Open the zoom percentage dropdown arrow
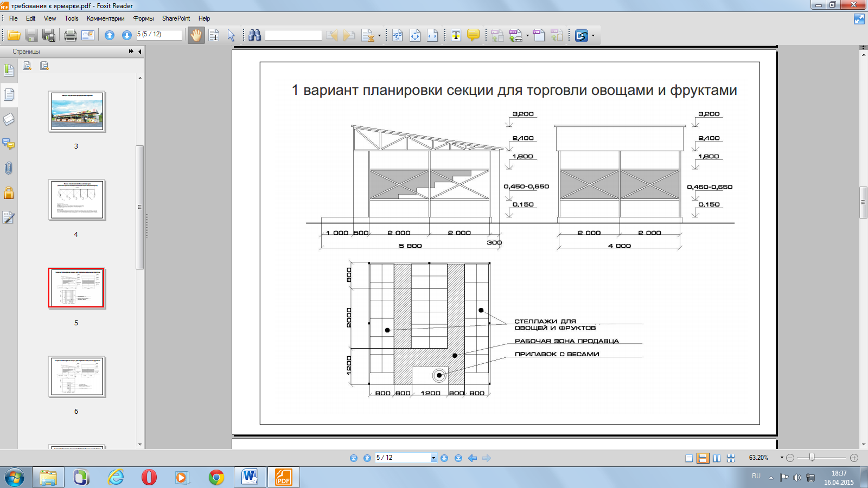The width and height of the screenshot is (868, 488). 782,458
